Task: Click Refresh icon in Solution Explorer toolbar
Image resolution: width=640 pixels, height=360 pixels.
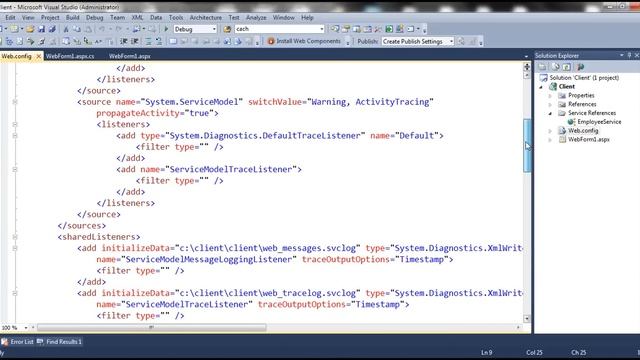Action: tap(567, 67)
